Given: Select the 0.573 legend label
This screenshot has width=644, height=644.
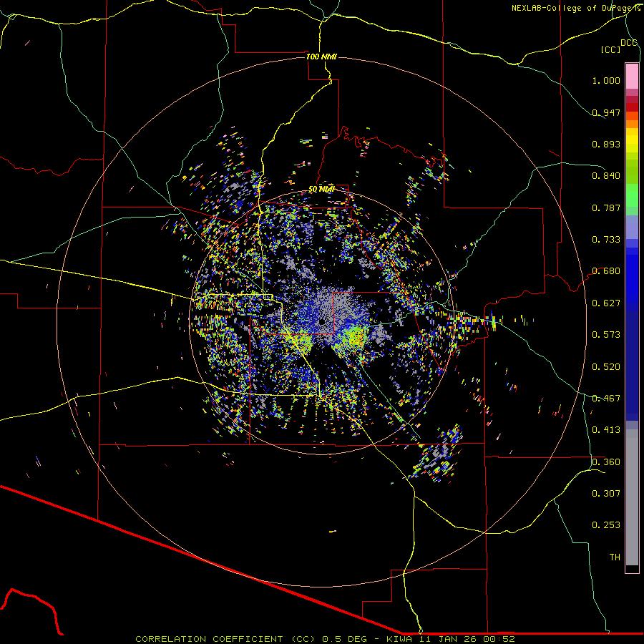Looking at the screenshot, I should coord(606,335).
